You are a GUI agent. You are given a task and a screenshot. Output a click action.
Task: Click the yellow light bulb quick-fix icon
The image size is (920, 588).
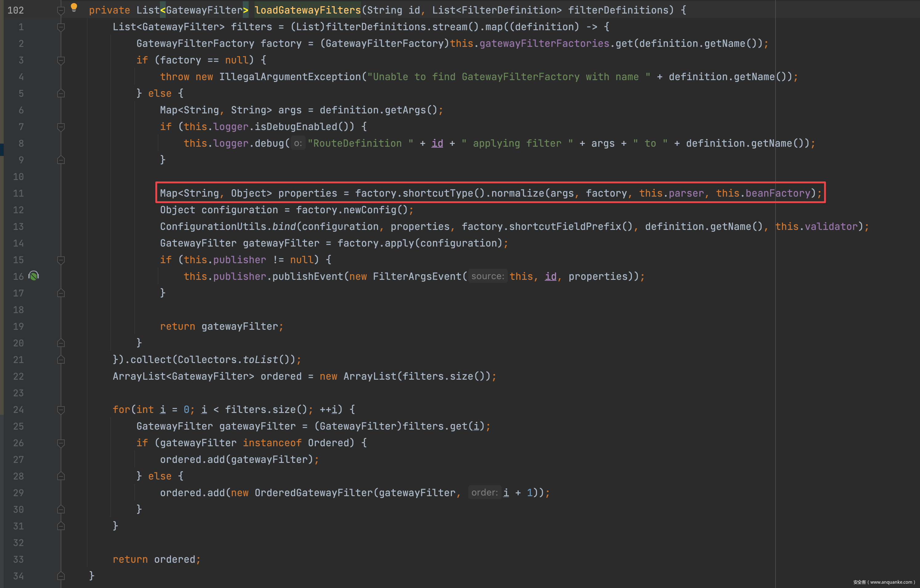pos(74,7)
